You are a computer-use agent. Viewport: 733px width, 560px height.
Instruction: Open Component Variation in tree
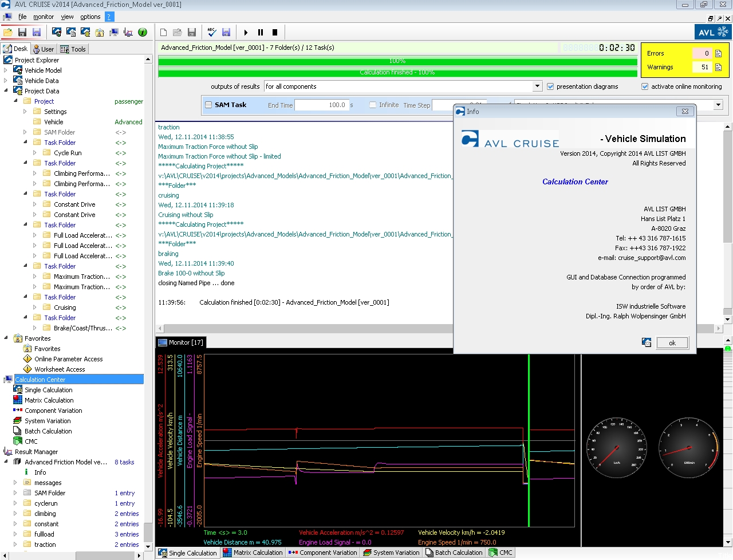tap(53, 411)
